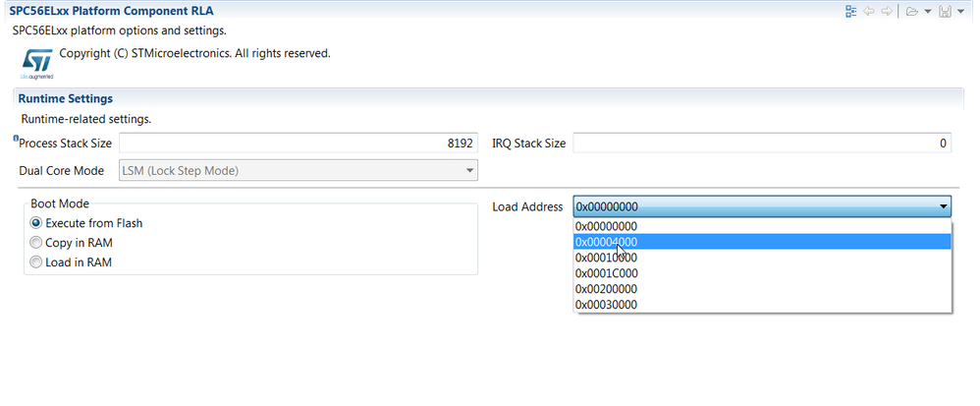Click the Boot Mode group label
The height and width of the screenshot is (406, 980).
pyautogui.click(x=60, y=203)
